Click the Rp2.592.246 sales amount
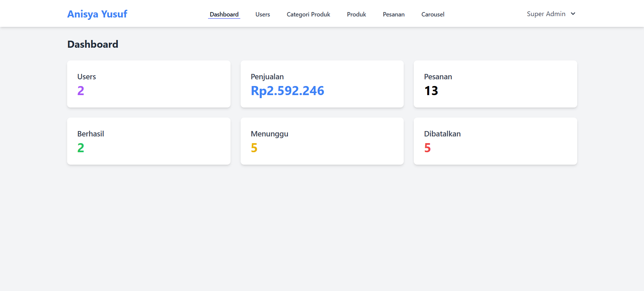The image size is (644, 291). pyautogui.click(x=287, y=91)
